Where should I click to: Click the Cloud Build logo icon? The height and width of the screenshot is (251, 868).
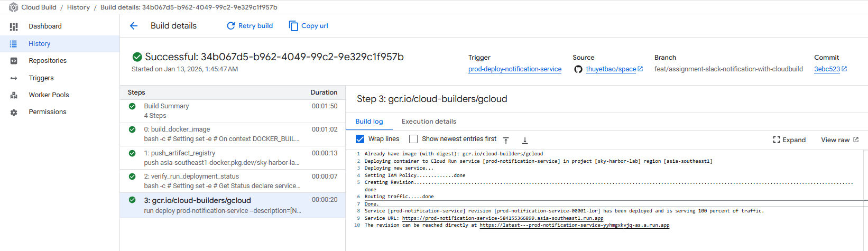[13, 7]
